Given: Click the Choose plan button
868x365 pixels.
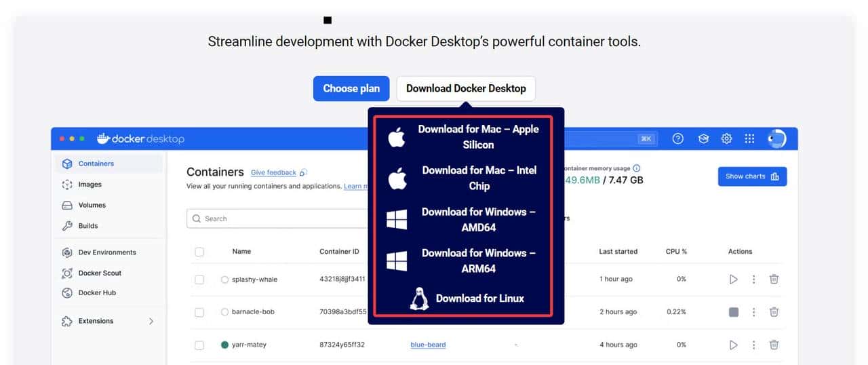Looking at the screenshot, I should click(351, 88).
